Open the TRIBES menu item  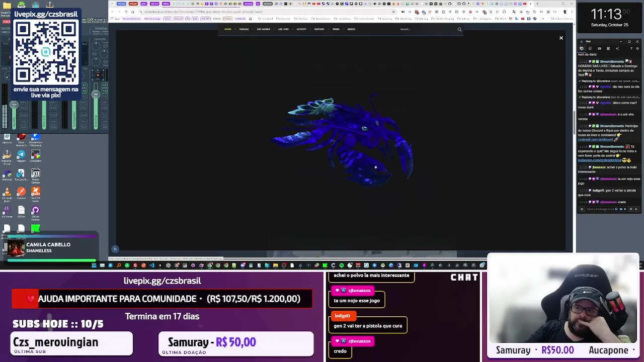(336, 29)
